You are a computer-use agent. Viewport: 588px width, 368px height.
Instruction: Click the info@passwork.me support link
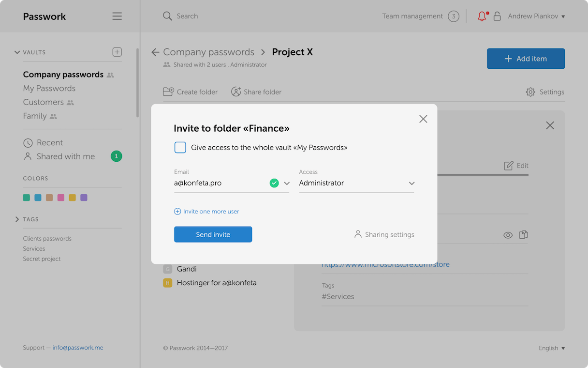point(78,348)
